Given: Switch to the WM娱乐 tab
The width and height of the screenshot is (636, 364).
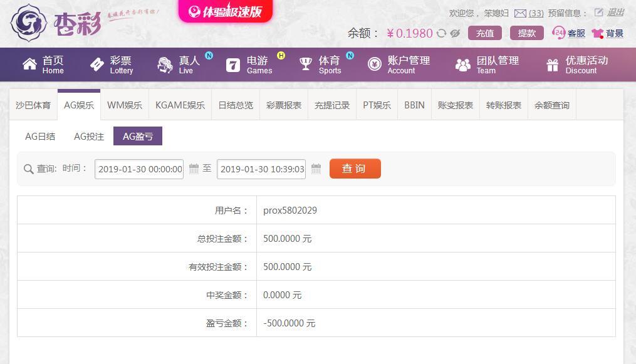Looking at the screenshot, I should click(x=125, y=105).
